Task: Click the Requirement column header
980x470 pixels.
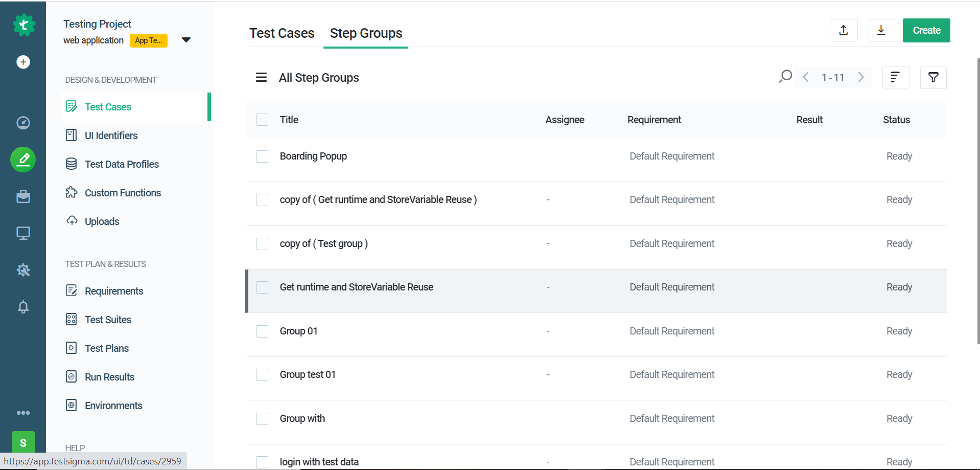Action: pyautogui.click(x=654, y=120)
